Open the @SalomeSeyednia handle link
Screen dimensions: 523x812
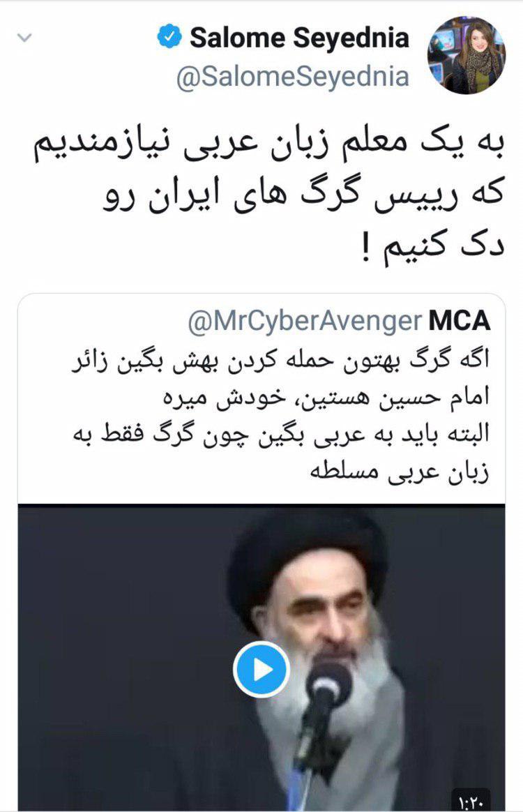click(x=293, y=77)
